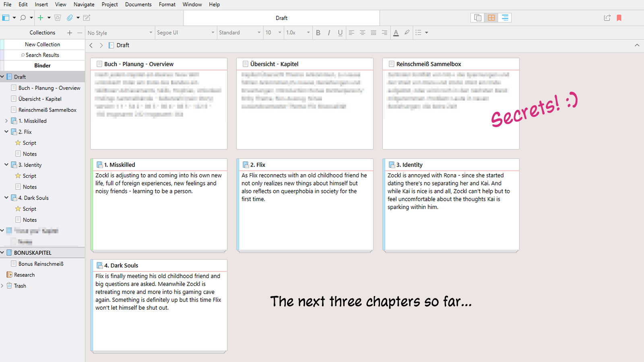Navigate back in editor history
The height and width of the screenshot is (362, 644).
(91, 45)
